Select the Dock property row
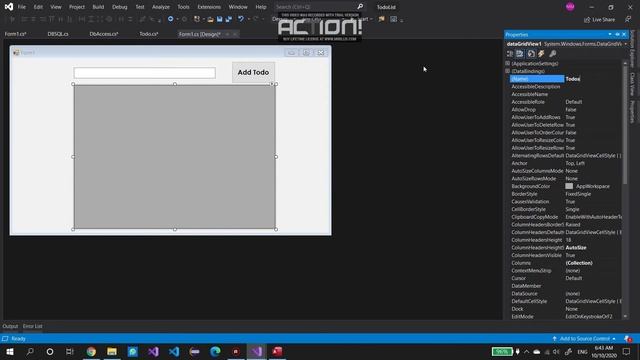This screenshot has width=640, height=360. point(565,309)
